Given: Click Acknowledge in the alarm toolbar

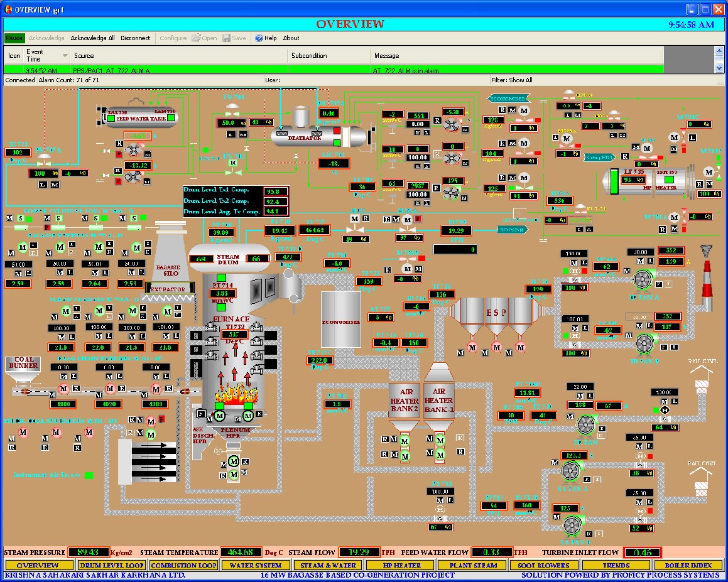Looking at the screenshot, I should pyautogui.click(x=46, y=38).
